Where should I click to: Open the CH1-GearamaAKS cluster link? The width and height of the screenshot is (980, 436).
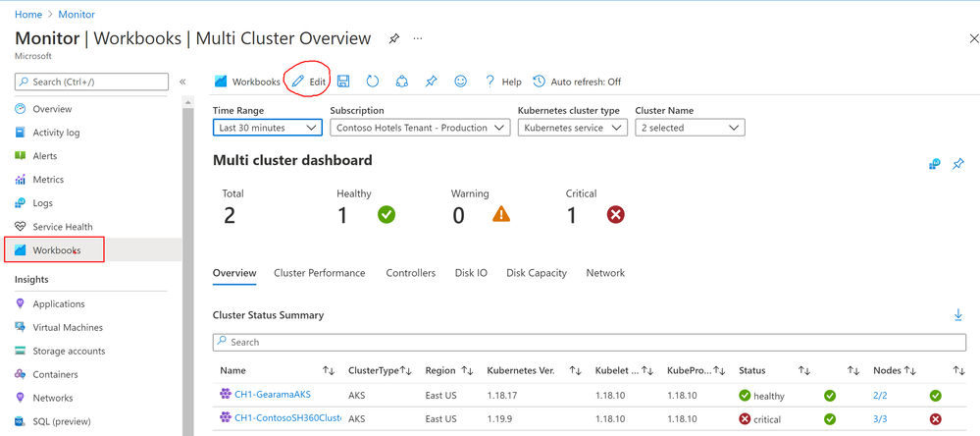273,395
